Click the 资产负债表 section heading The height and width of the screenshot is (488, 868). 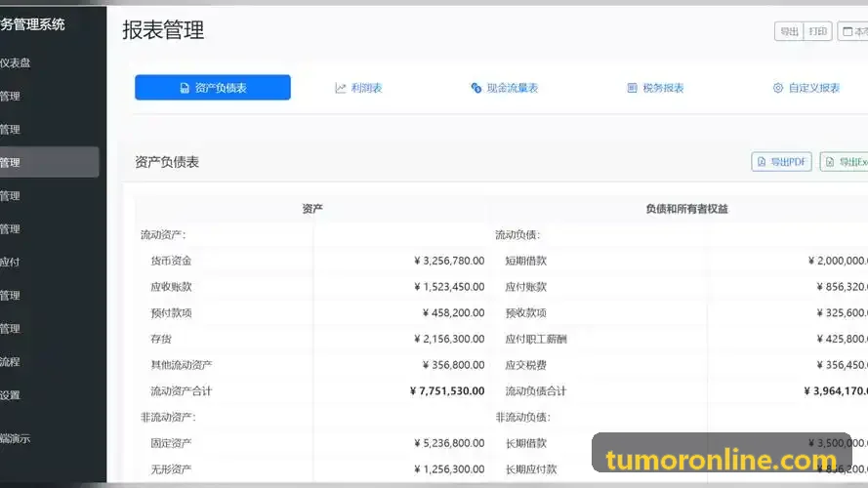[167, 162]
